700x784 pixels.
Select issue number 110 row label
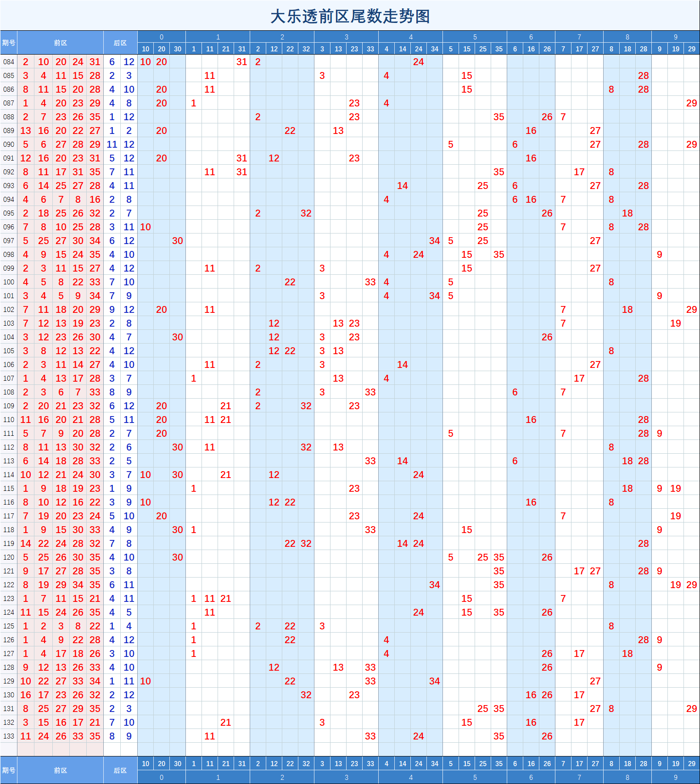(9, 420)
